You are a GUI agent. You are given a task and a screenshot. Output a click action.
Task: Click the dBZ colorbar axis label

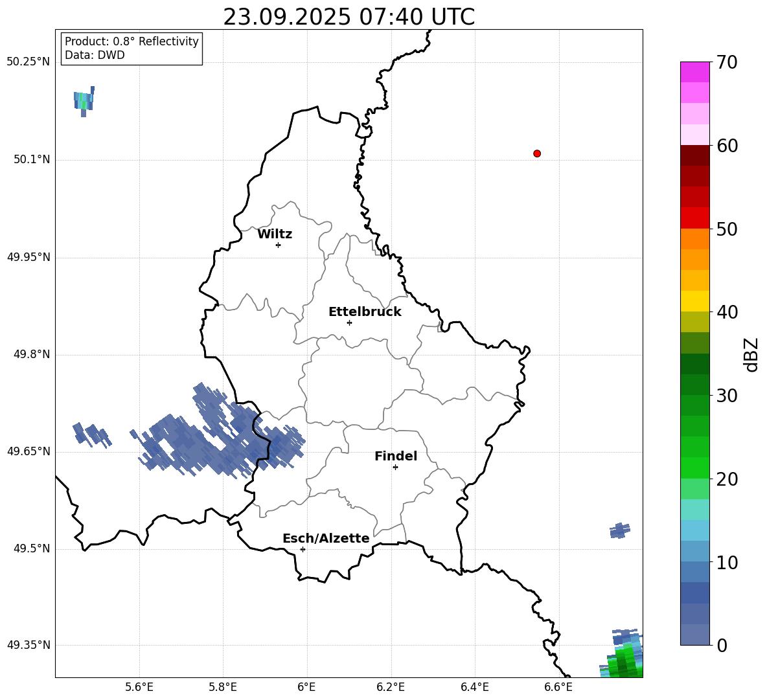click(750, 354)
